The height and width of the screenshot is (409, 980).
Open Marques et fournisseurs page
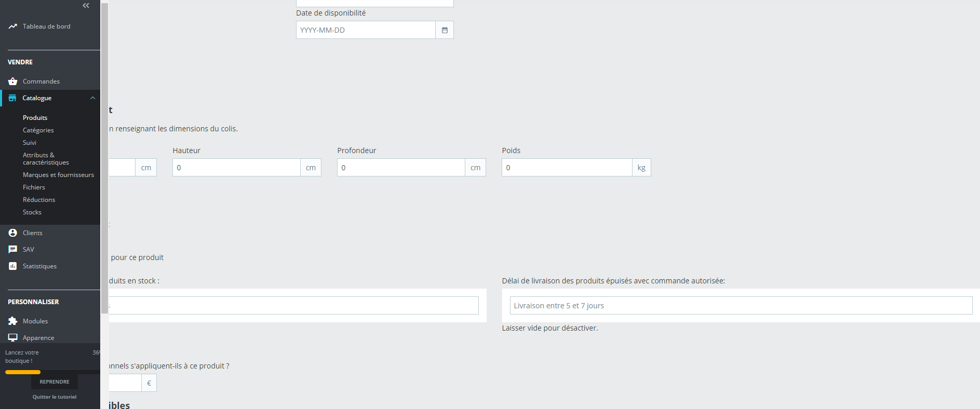[58, 175]
